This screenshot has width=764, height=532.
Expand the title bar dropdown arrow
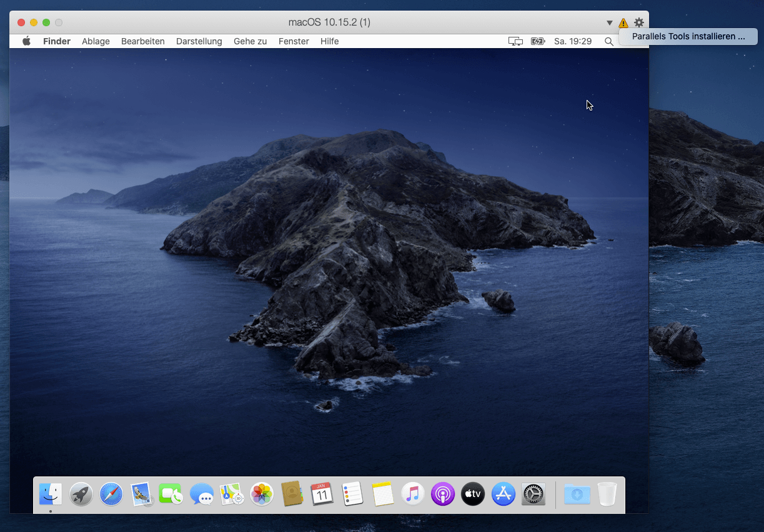(x=610, y=23)
